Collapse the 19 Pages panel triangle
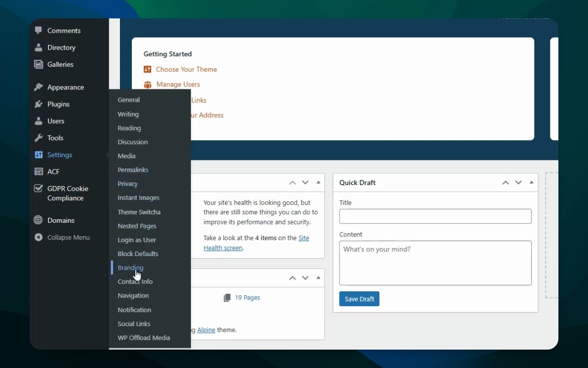 pos(318,278)
